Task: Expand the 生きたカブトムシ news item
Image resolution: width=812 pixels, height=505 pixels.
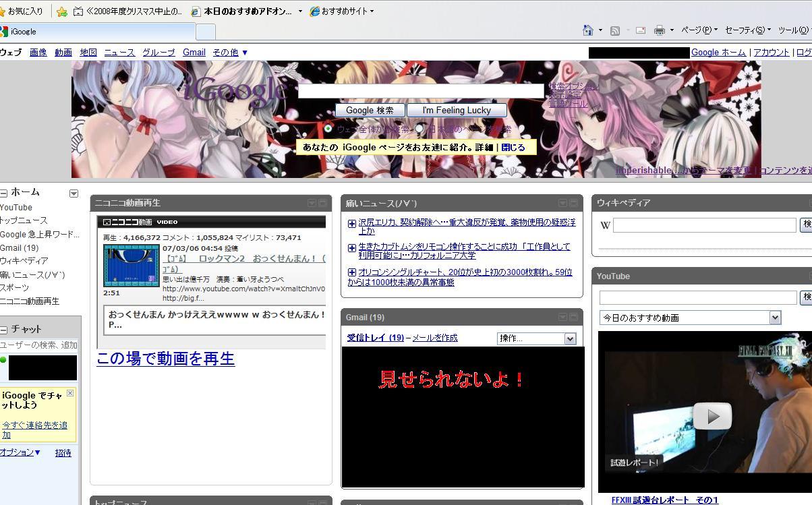Action: pos(352,248)
